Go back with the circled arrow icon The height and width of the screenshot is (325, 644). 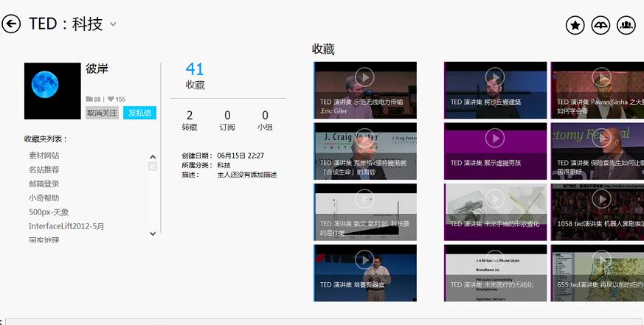point(11,24)
